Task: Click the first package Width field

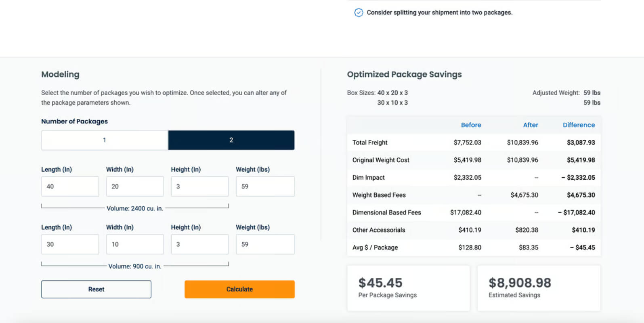Action: [135, 187]
